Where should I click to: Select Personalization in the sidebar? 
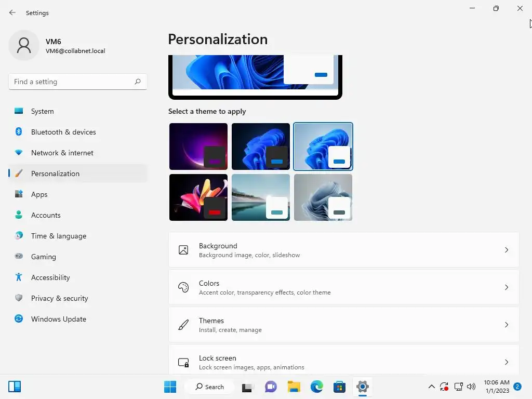(78, 174)
